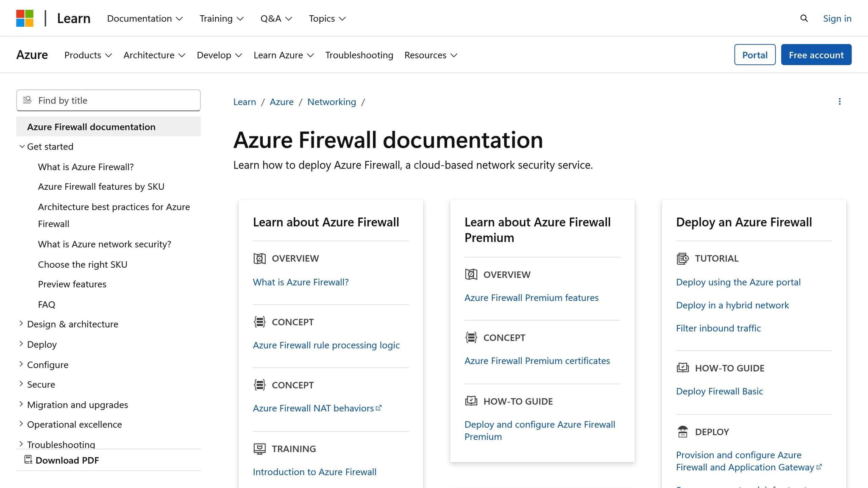Open the Documentation dropdown menu

pos(145,18)
